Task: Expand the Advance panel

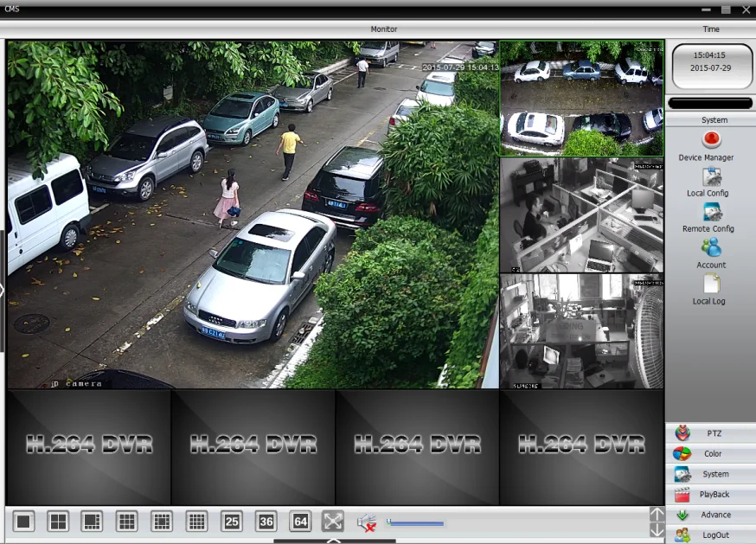Action: (x=711, y=515)
